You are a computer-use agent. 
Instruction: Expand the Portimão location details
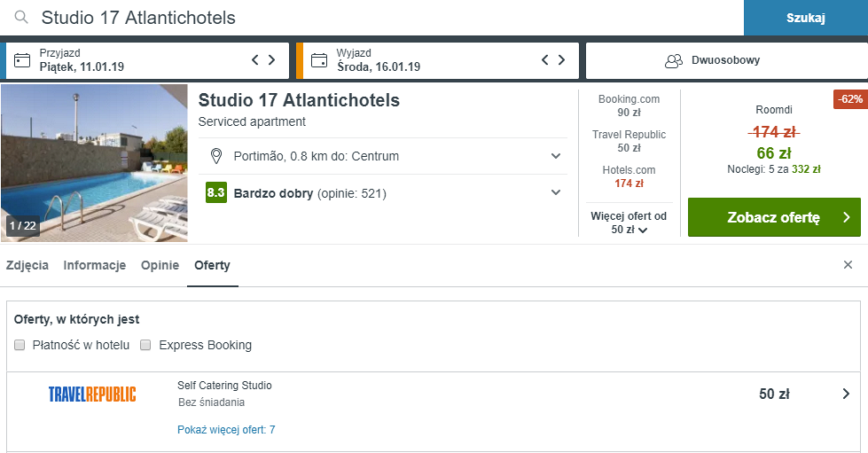[x=556, y=156]
